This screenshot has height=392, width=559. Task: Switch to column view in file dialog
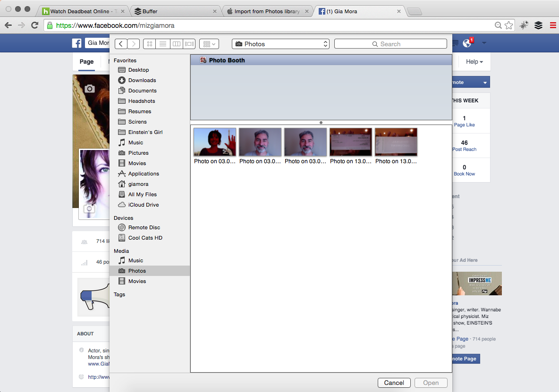[x=176, y=44]
